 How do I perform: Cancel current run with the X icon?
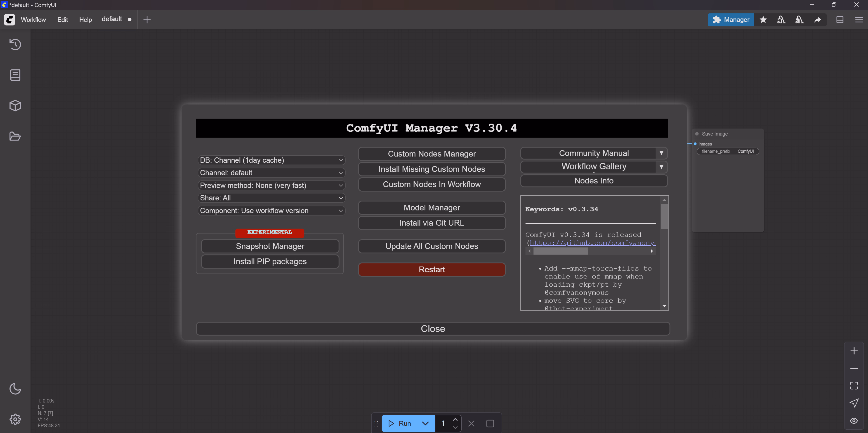coord(471,423)
